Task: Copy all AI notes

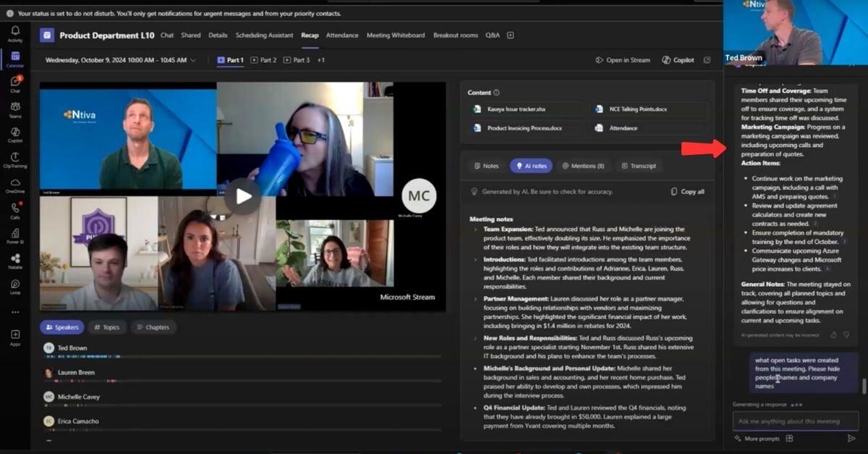Action: pyautogui.click(x=687, y=192)
